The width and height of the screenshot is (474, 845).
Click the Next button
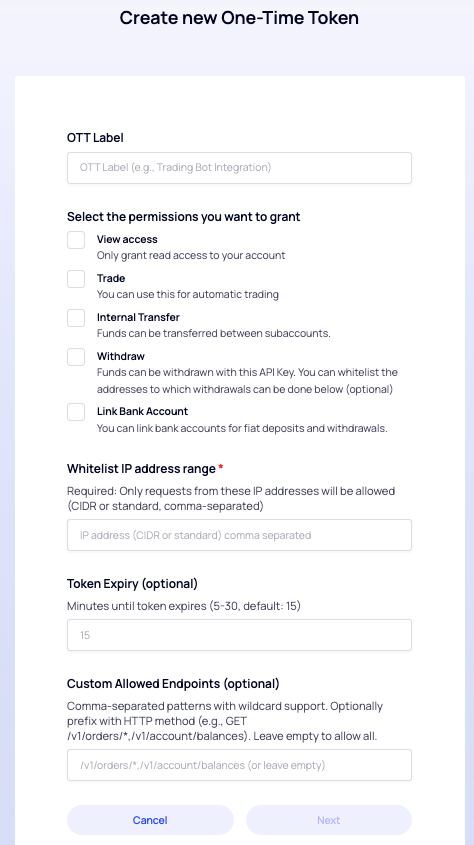click(x=329, y=820)
